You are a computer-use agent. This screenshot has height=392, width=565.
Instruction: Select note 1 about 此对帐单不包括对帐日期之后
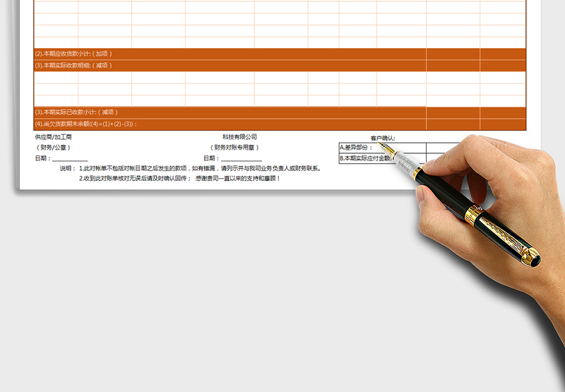(200, 169)
